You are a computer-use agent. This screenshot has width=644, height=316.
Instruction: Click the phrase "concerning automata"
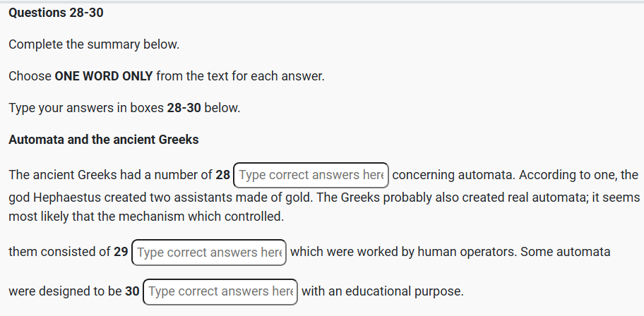tap(446, 175)
